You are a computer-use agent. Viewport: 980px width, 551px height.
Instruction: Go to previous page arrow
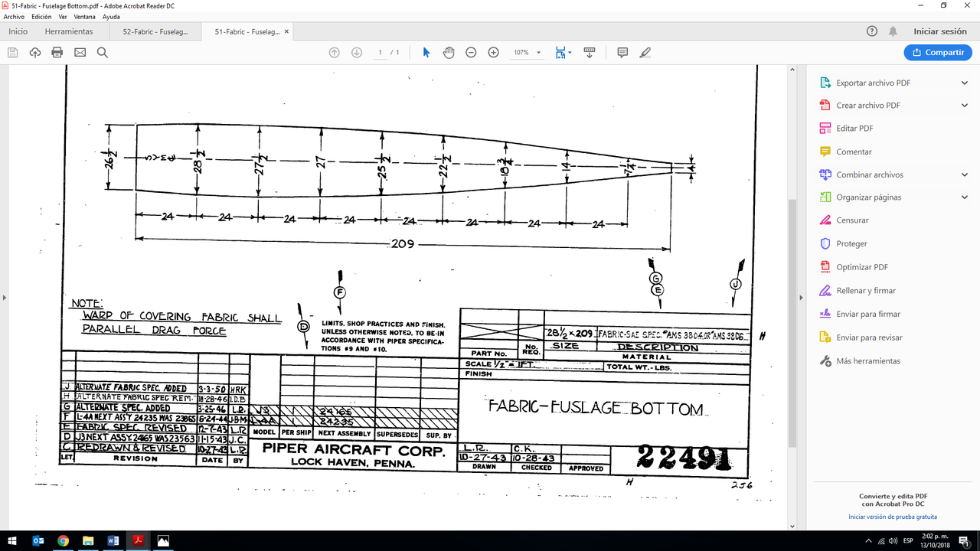click(x=334, y=52)
